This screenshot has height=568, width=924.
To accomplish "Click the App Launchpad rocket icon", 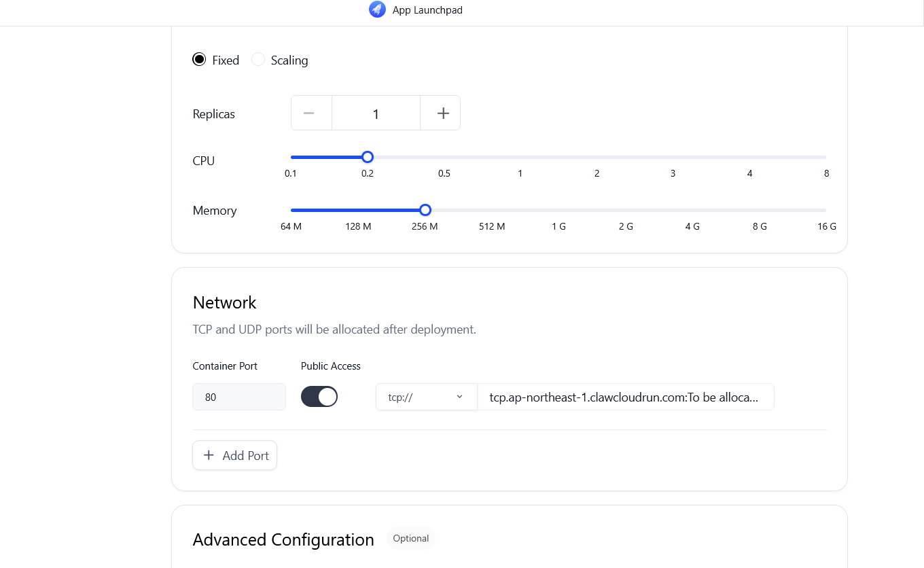I will click(377, 10).
